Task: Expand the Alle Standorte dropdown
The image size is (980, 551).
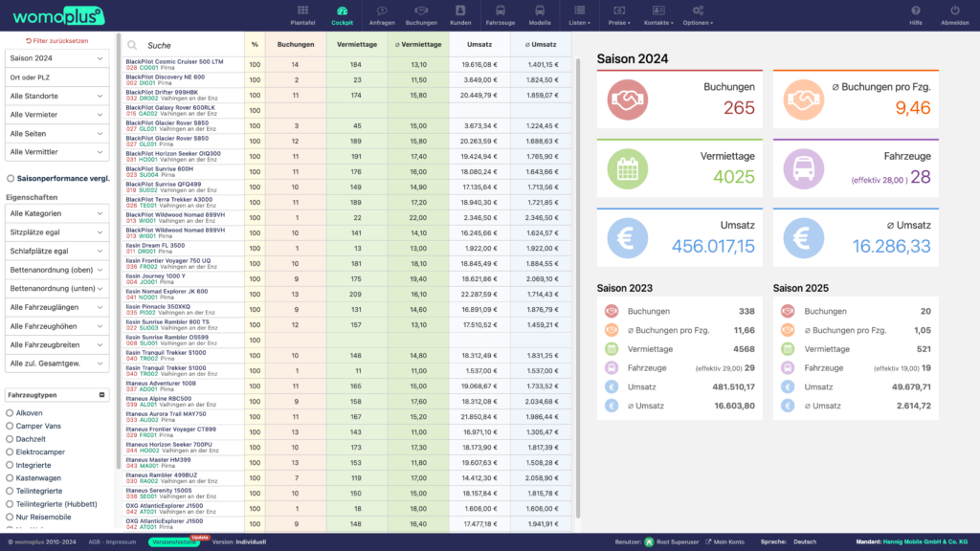Action: [x=56, y=97]
